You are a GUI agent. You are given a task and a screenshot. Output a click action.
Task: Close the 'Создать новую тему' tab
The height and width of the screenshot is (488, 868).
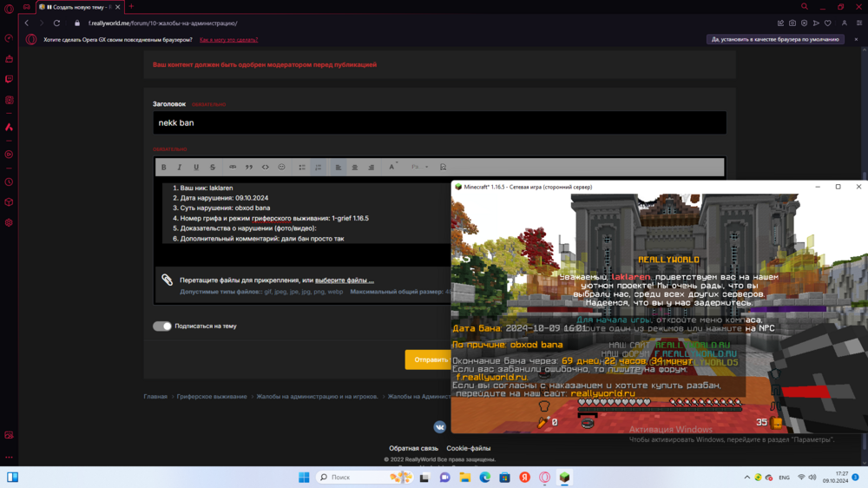pyautogui.click(x=117, y=7)
